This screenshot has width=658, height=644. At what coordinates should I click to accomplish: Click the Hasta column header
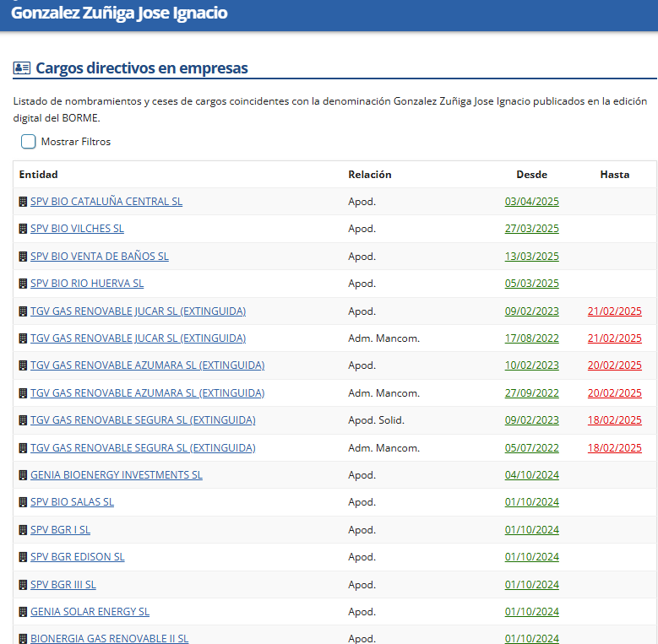[x=614, y=175]
